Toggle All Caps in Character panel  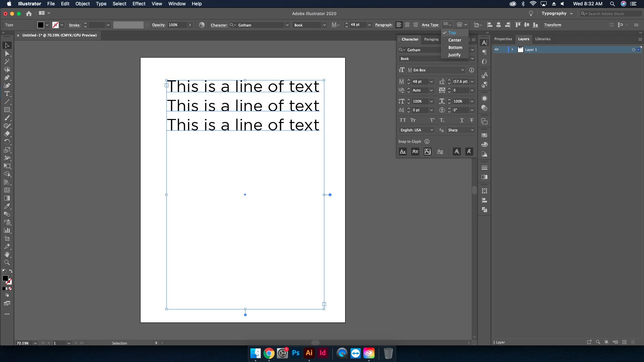coord(403,120)
